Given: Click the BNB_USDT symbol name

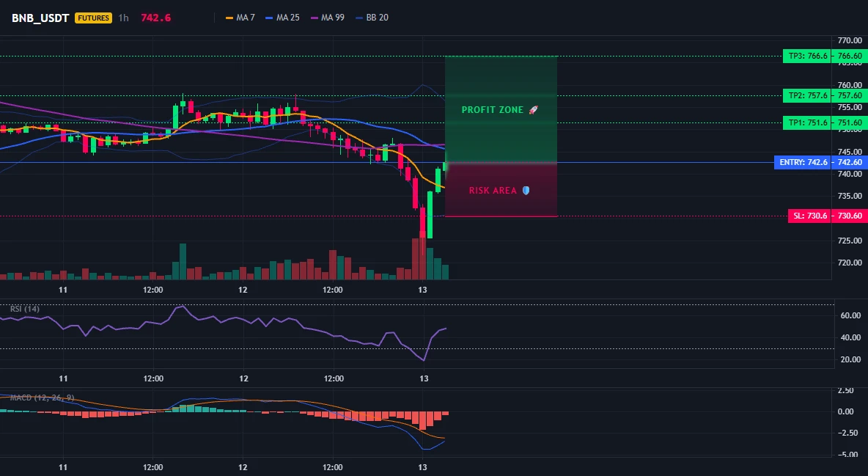Looking at the screenshot, I should (x=40, y=18).
